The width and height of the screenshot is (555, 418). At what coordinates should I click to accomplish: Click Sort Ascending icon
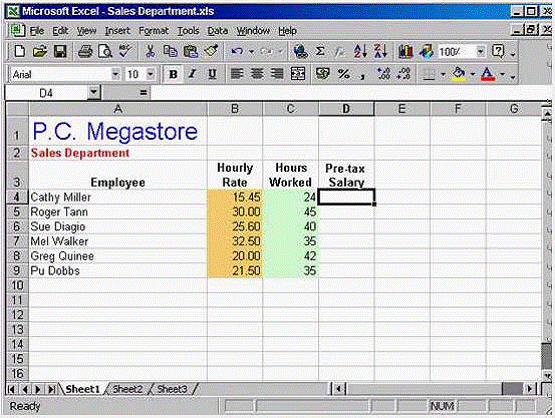tap(360, 52)
